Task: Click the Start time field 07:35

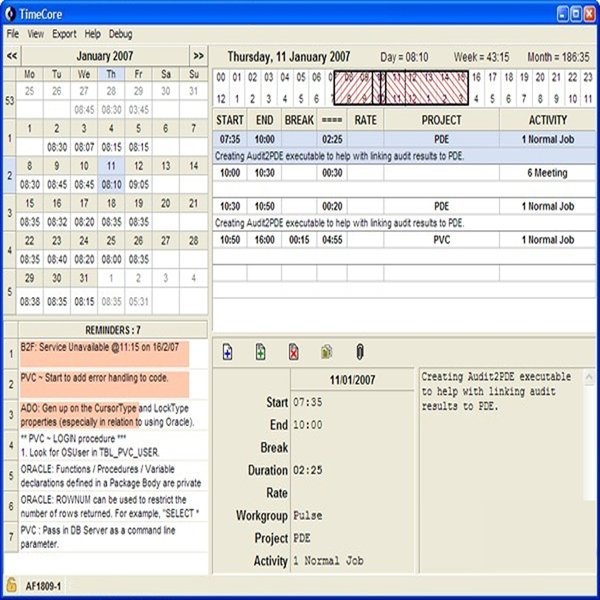Action: [x=352, y=402]
